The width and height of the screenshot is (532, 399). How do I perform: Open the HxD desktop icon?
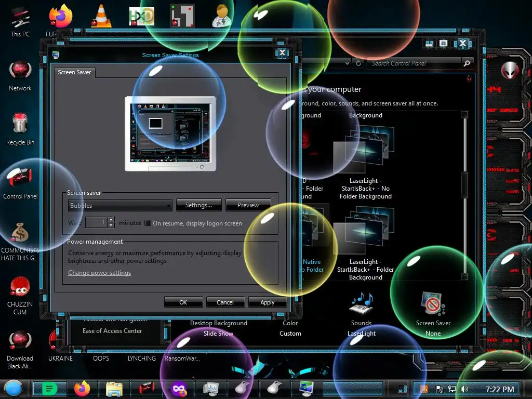(x=141, y=16)
